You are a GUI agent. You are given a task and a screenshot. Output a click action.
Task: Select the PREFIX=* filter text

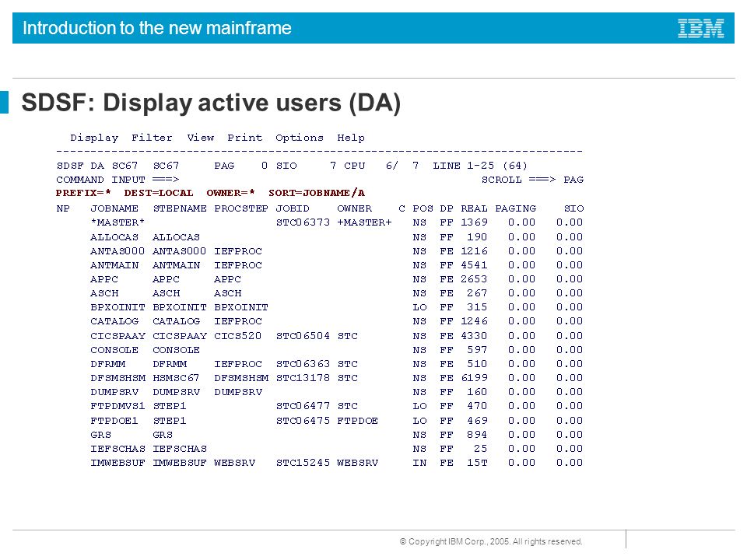tap(83, 193)
